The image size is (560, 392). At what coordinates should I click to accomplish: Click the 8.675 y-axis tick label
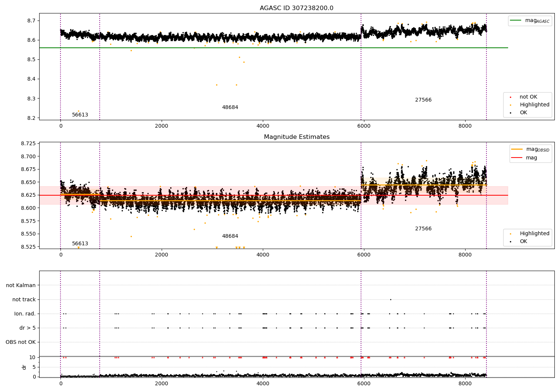28,169
